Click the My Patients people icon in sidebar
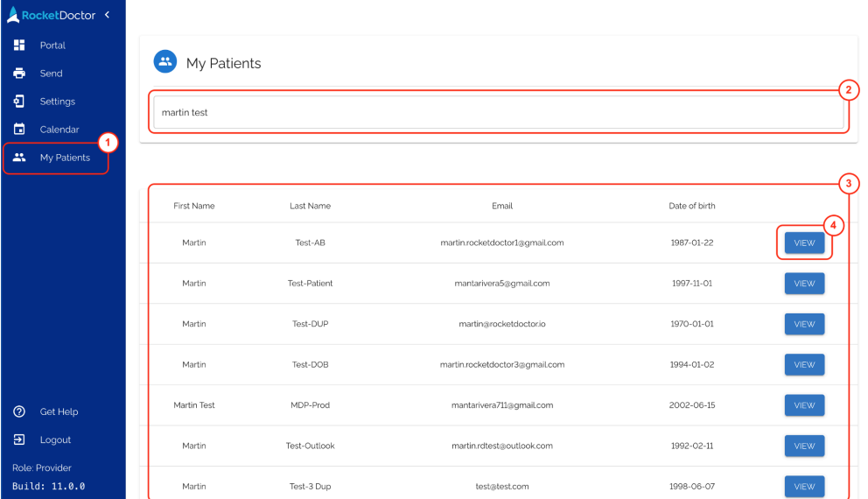Viewport: 868px width, 499px height. coord(19,158)
